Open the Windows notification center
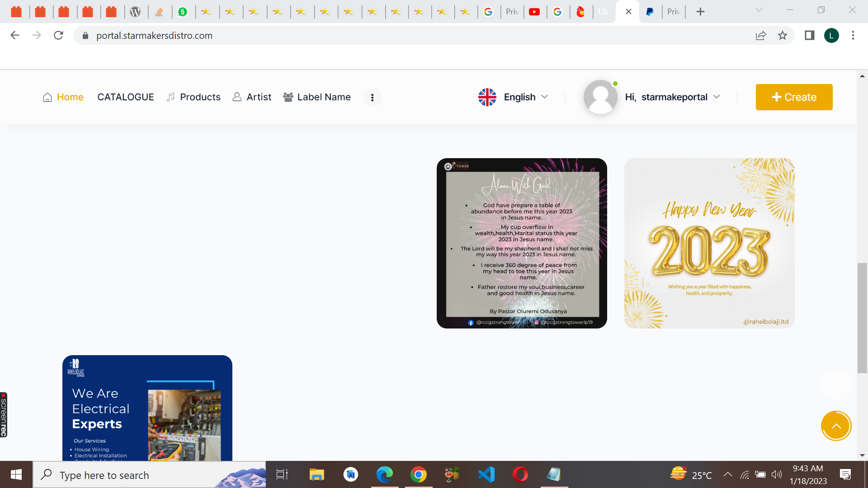868x488 pixels. [845, 474]
